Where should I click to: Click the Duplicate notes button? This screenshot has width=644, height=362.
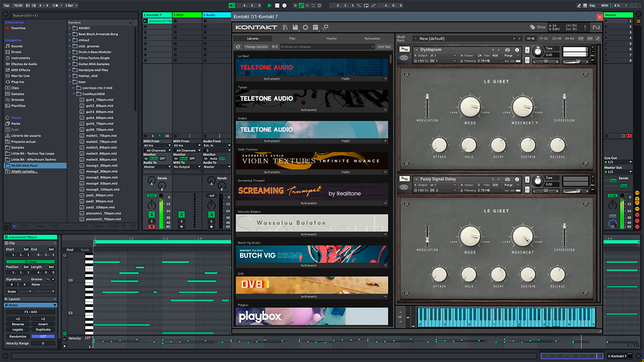tap(43, 329)
